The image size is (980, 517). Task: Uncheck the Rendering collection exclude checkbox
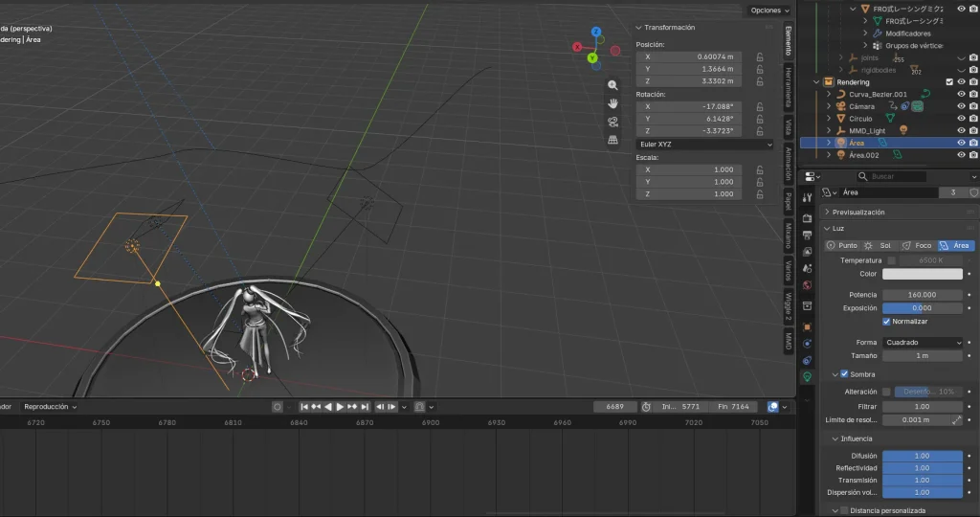tap(949, 82)
